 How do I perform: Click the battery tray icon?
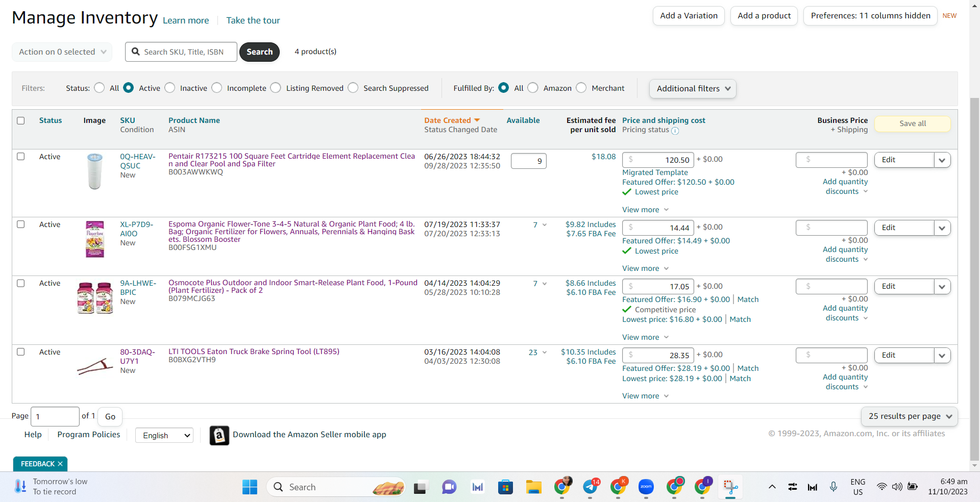click(x=913, y=487)
